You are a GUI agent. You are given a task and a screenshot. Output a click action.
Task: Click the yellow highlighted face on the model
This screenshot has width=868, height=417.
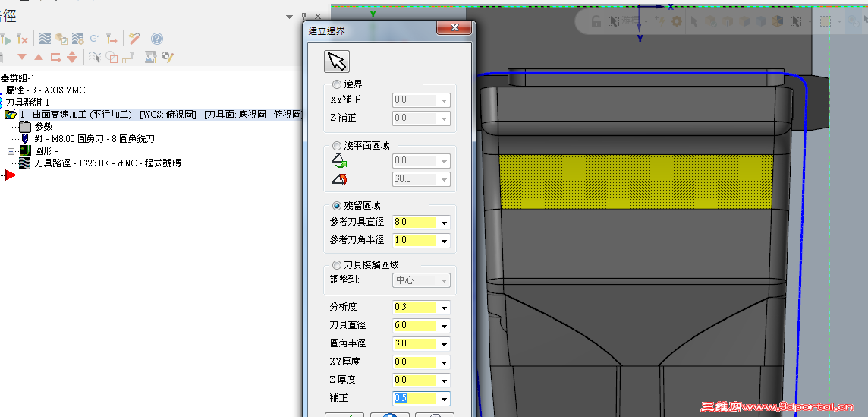637,182
